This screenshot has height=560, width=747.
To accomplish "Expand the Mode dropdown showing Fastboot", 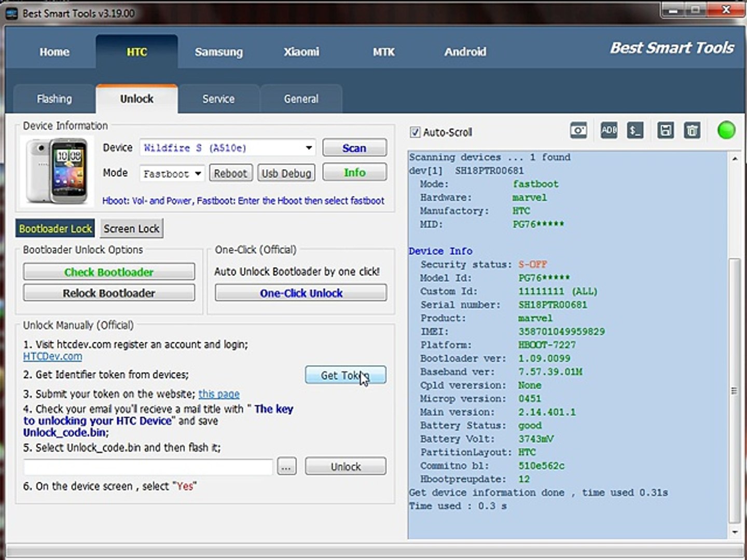I will (172, 174).
